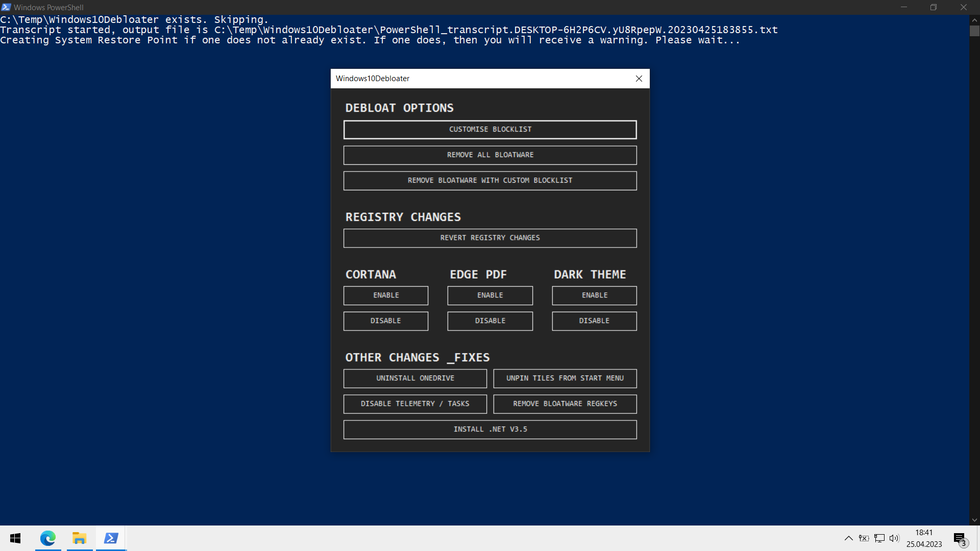Click the PowerShell scrollbar down arrow

click(x=974, y=520)
